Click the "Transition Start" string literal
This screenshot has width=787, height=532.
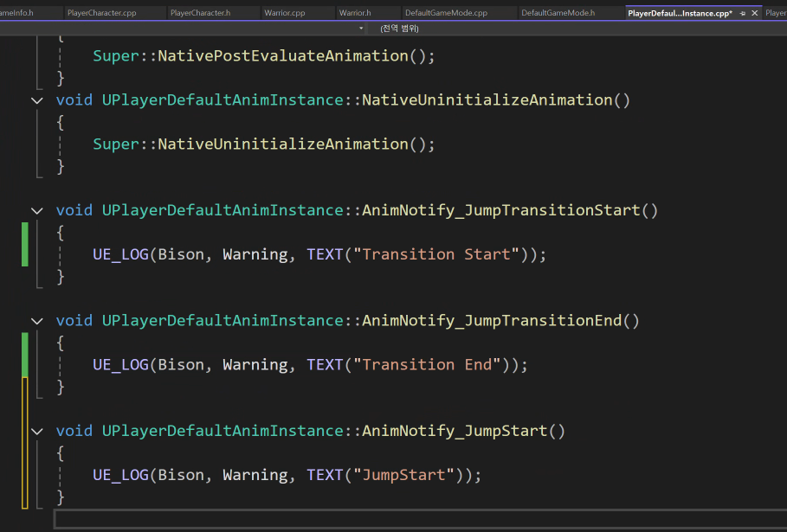point(436,254)
